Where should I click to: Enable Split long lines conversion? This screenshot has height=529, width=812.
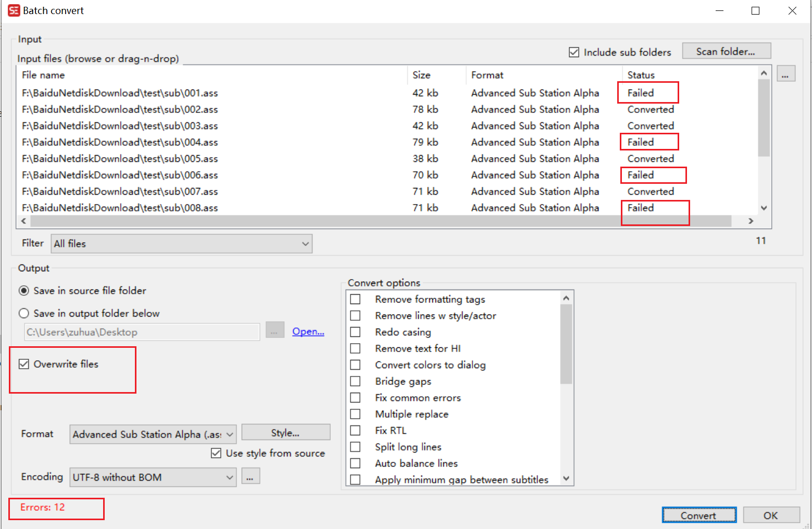(355, 446)
